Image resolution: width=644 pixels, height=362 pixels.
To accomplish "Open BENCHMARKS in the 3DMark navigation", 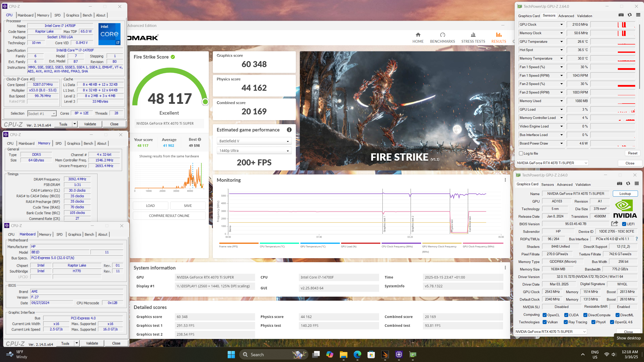I will point(442,38).
